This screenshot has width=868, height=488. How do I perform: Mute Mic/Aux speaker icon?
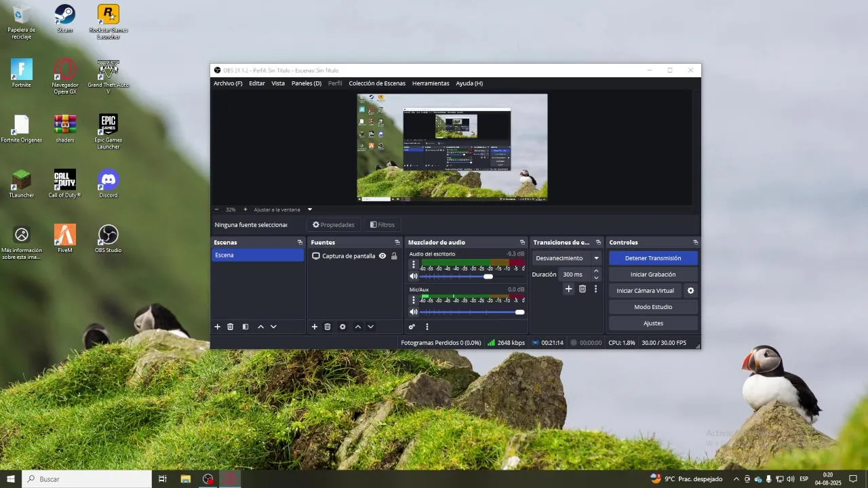click(x=414, y=312)
